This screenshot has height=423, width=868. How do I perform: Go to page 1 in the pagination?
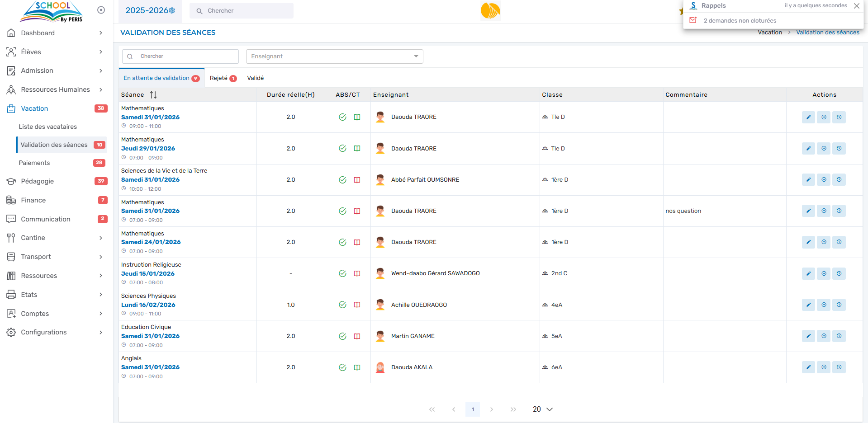(472, 409)
